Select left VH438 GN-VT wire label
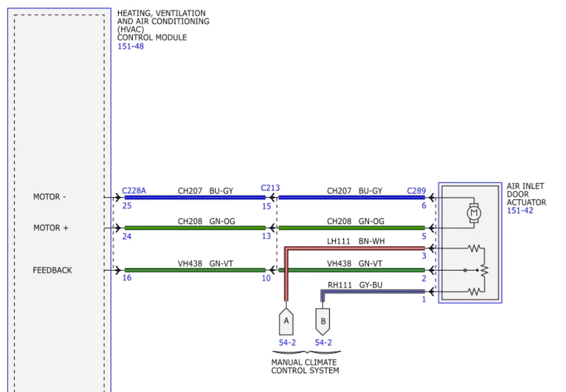566x392 pixels. tap(205, 264)
